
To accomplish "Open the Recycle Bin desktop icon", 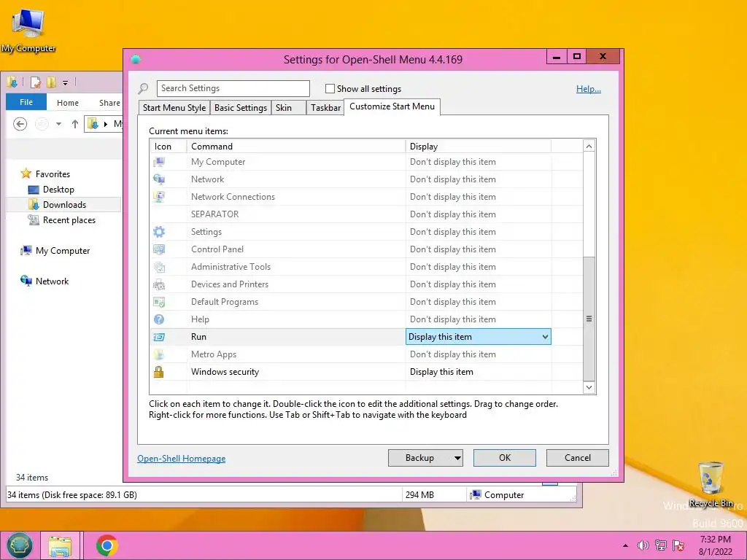I will tap(711, 484).
